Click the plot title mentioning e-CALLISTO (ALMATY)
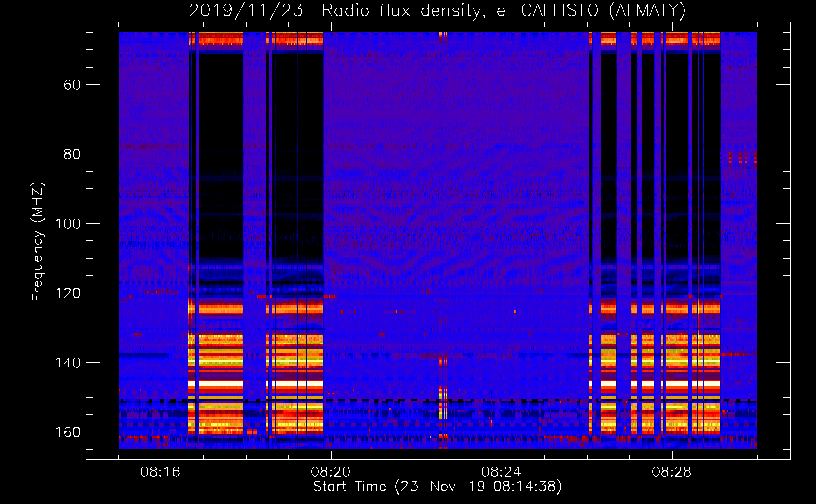The image size is (816, 504). [x=437, y=10]
